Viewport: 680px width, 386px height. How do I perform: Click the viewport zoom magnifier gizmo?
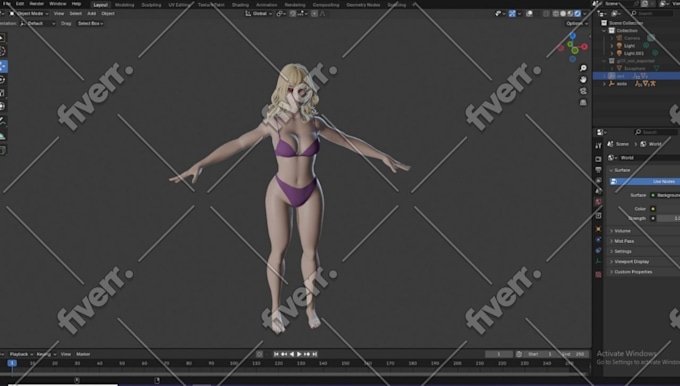click(x=583, y=68)
